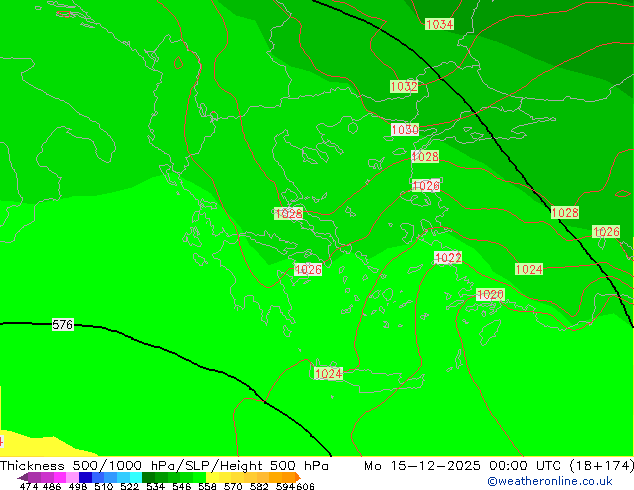Click the legend value 546
634x490 pixels.
tap(182, 486)
